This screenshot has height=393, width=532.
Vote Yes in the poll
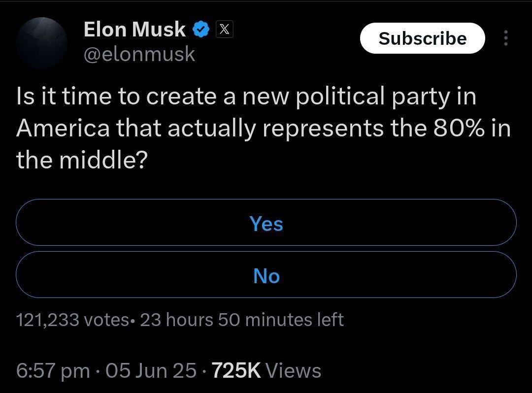[266, 223]
